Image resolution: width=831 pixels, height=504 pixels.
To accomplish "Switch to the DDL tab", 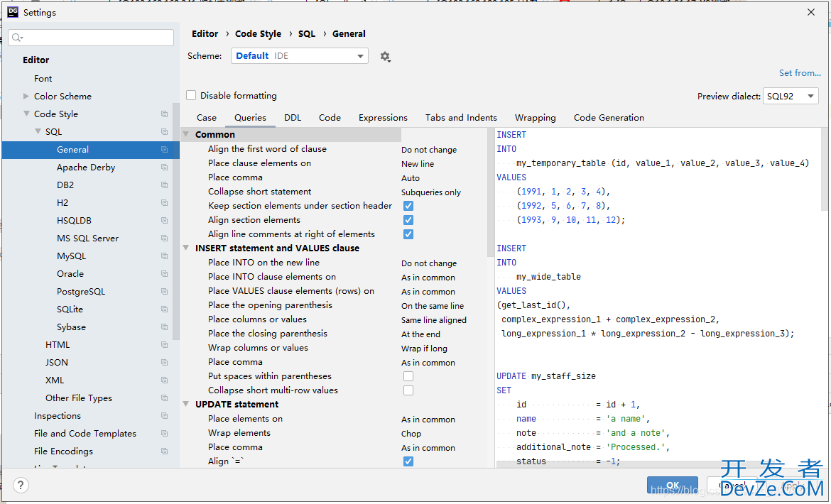I will click(x=293, y=118).
